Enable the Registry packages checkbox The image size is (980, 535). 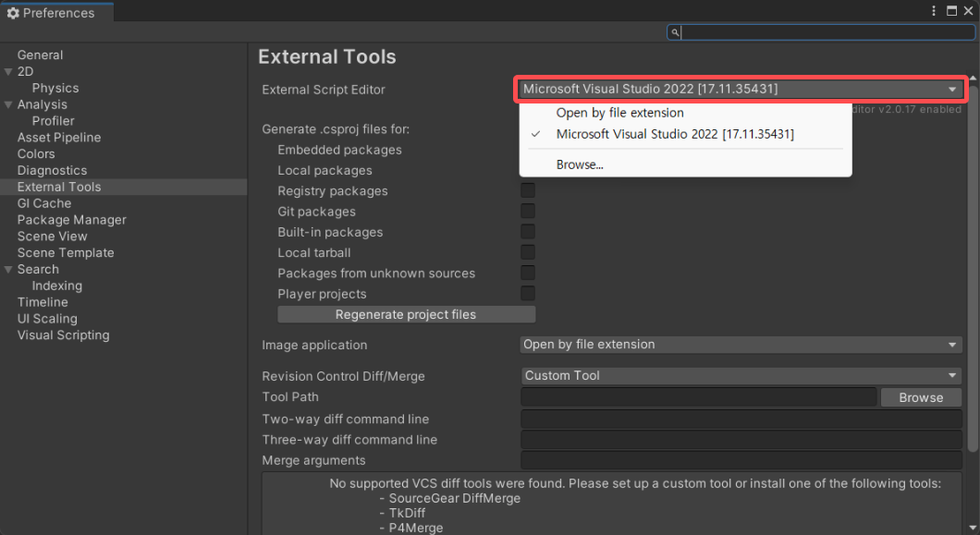point(528,190)
